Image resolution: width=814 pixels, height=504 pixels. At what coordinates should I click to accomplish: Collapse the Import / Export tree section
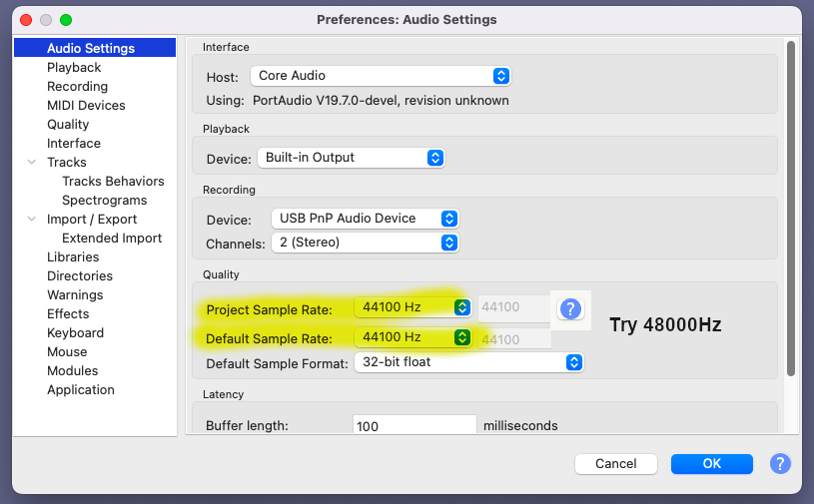[32, 220]
